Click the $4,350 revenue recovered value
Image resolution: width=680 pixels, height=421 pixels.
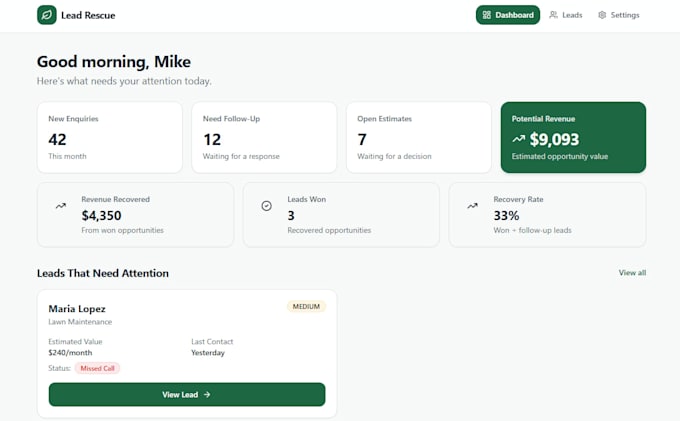click(101, 215)
